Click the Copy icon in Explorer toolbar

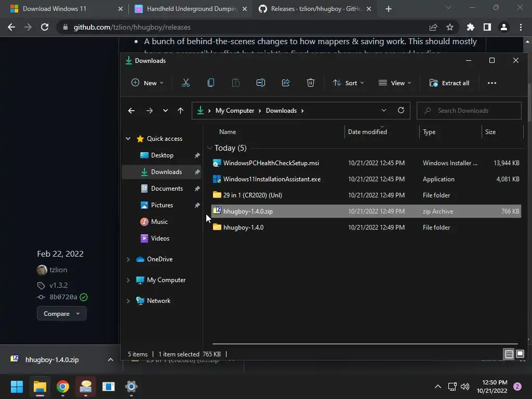pyautogui.click(x=211, y=83)
